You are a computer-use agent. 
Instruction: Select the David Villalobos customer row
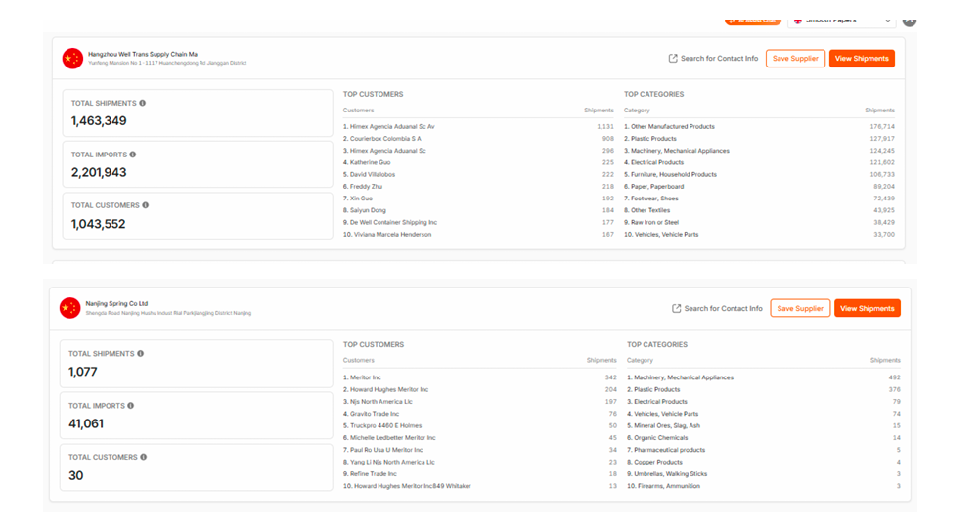coord(478,174)
